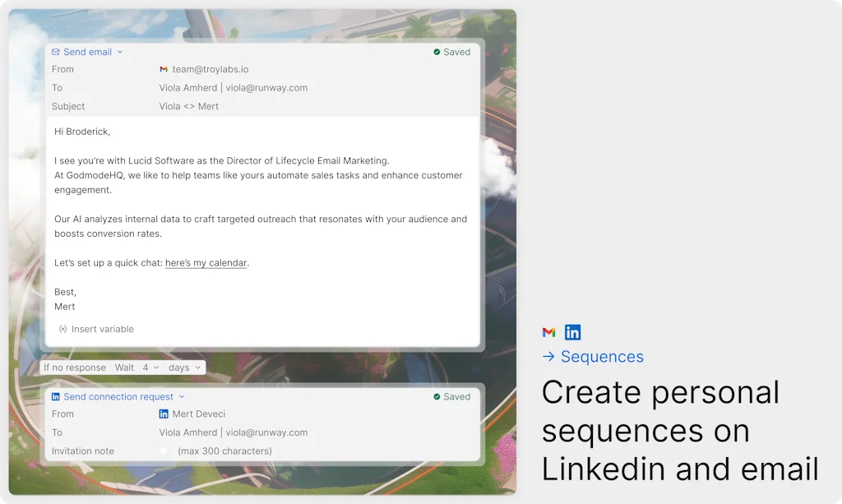Image resolution: width=842 pixels, height=504 pixels.
Task: Click the Insert variable icon
Action: [x=62, y=329]
